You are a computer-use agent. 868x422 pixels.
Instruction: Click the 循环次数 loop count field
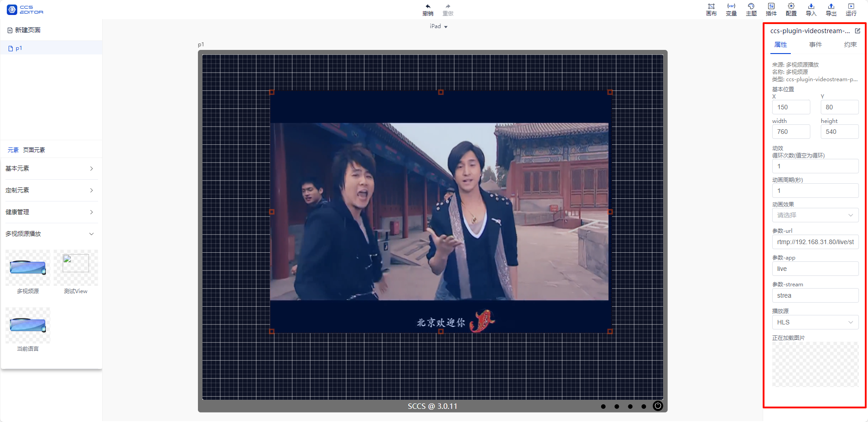[x=815, y=166]
